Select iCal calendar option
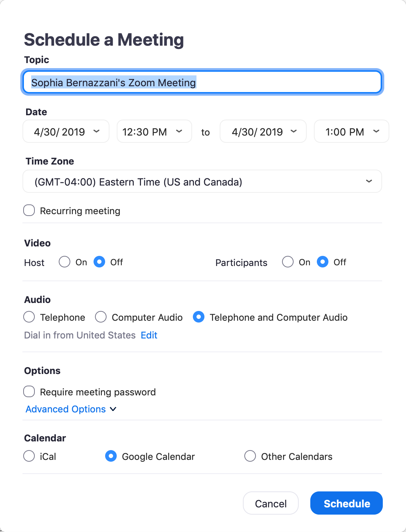Screen dimensions: 406x532 29,456
